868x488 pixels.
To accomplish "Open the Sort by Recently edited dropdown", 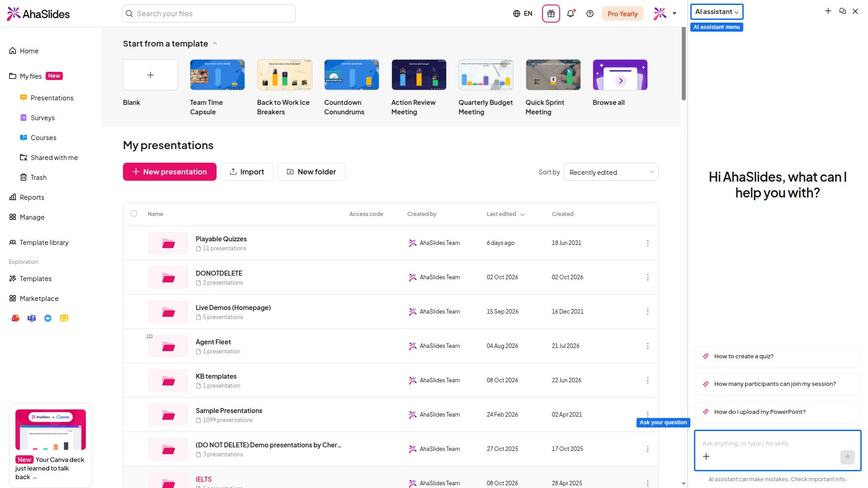I will click(x=611, y=172).
